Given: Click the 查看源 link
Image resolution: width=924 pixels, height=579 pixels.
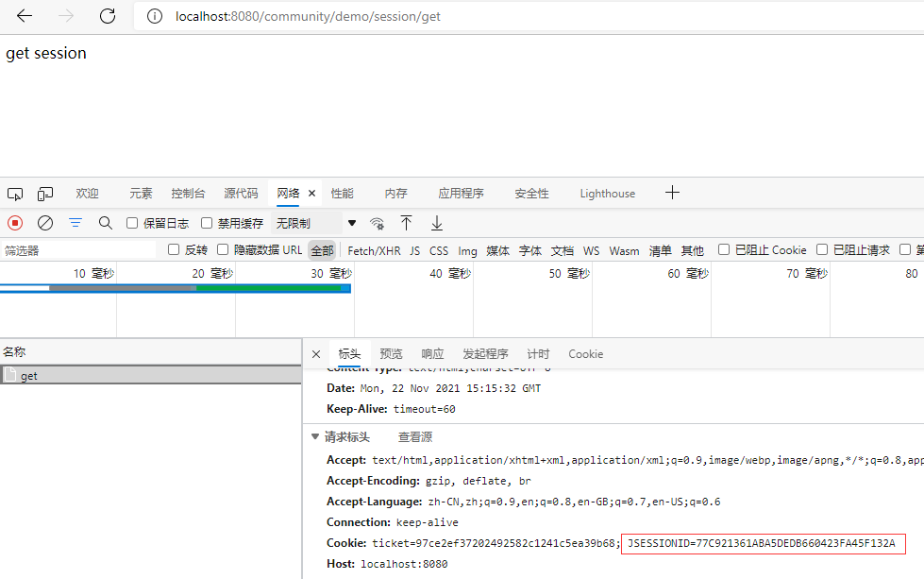Looking at the screenshot, I should point(414,436).
